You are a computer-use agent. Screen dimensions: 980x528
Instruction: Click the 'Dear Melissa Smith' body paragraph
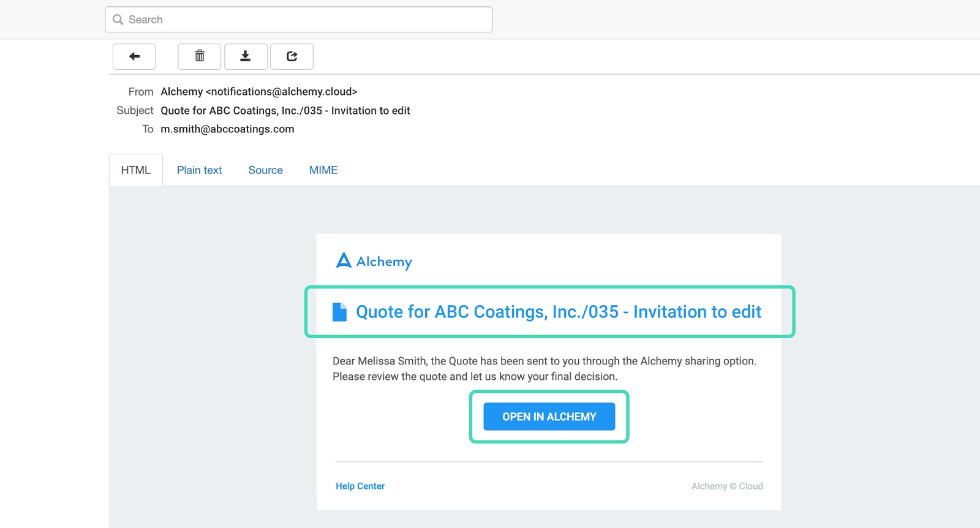[545, 369]
